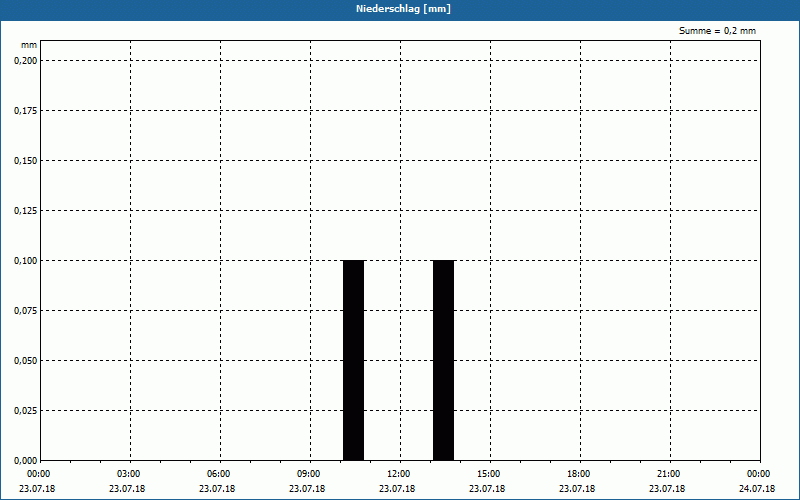
Task: Click the 0,050 y-axis label
Action: [x=26, y=361]
